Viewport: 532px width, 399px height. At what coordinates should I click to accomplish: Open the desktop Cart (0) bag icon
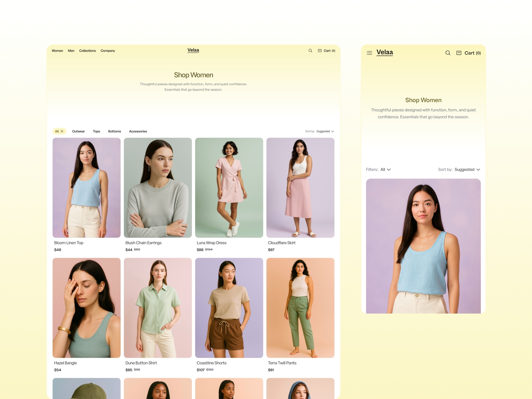click(x=320, y=51)
